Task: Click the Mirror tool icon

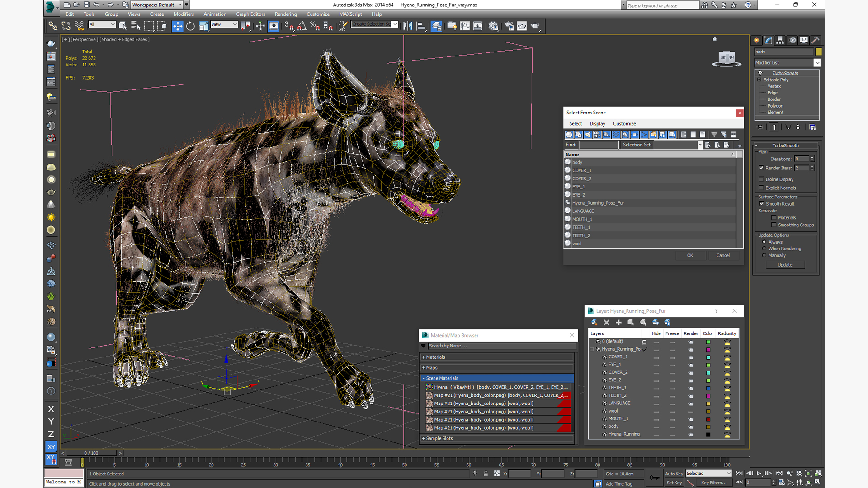Action: (408, 26)
